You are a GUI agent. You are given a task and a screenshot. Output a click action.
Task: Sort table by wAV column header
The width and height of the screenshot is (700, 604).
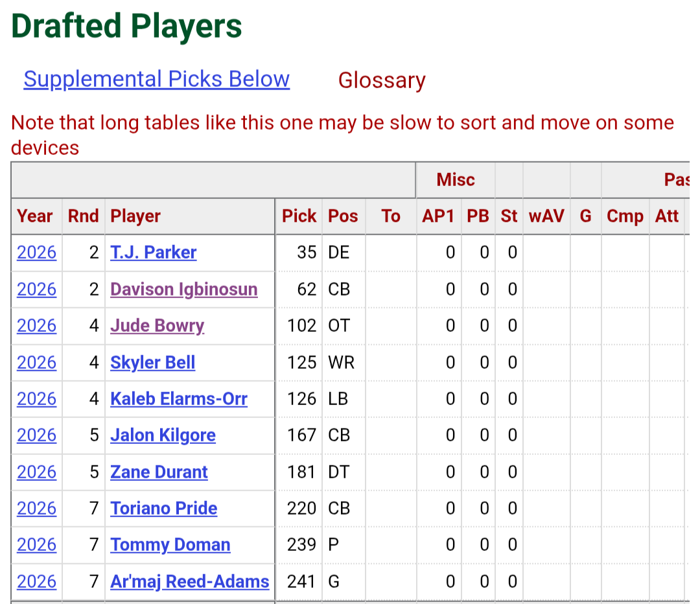546,216
